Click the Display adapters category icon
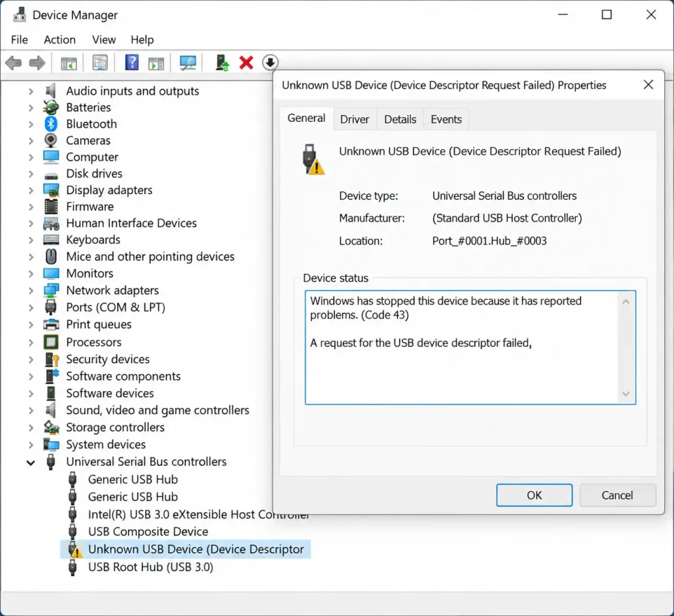Viewport: 674px width, 616px height. pos(51,190)
